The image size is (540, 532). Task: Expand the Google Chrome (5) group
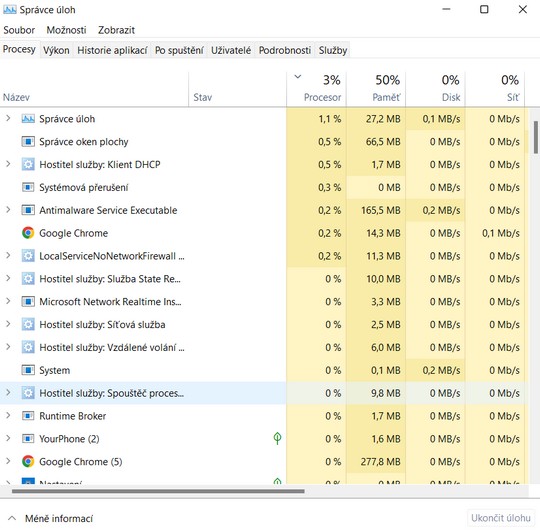(x=8, y=461)
